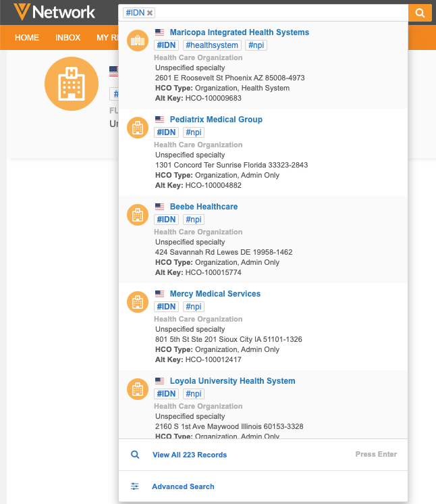The image size is (436, 504).
Task: Click Maricopa Integrated Health Systems organization icon
Action: (x=138, y=41)
